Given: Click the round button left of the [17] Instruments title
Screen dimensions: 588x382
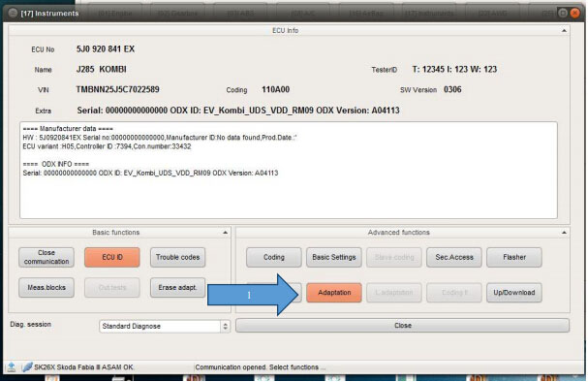Looking at the screenshot, I should 13,14.
